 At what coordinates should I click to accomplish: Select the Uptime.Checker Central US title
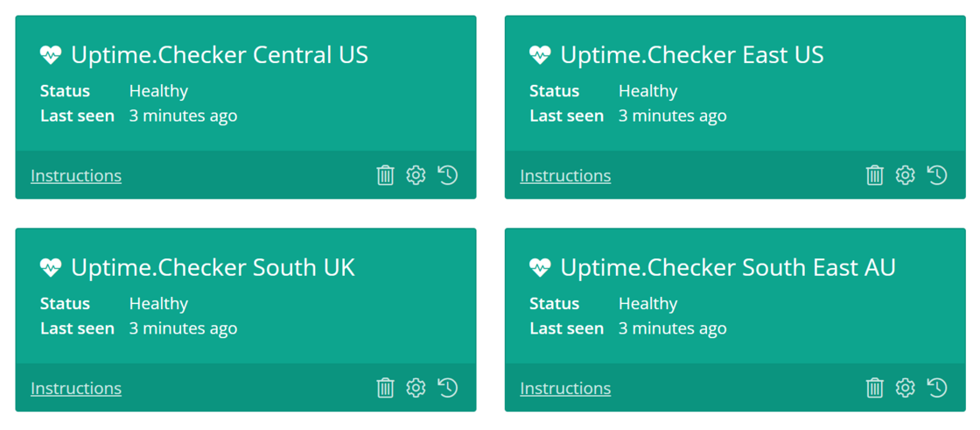click(220, 55)
